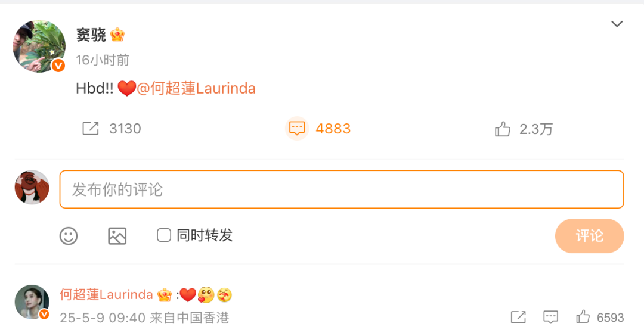Click the repost icon under the post
Viewport: 644px width, 336px height.
point(91,129)
